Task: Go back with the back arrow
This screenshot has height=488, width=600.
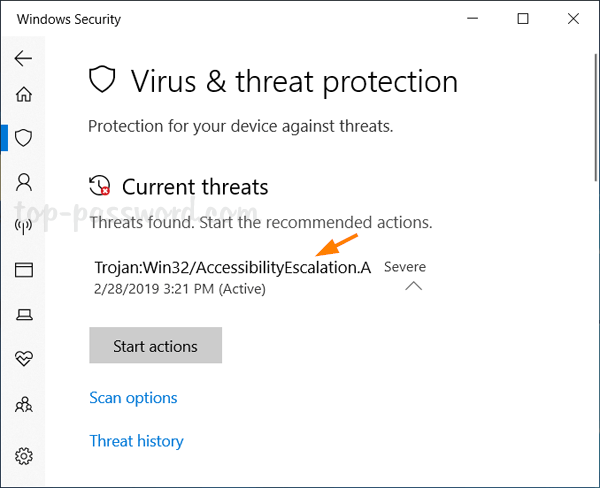Action: (24, 58)
